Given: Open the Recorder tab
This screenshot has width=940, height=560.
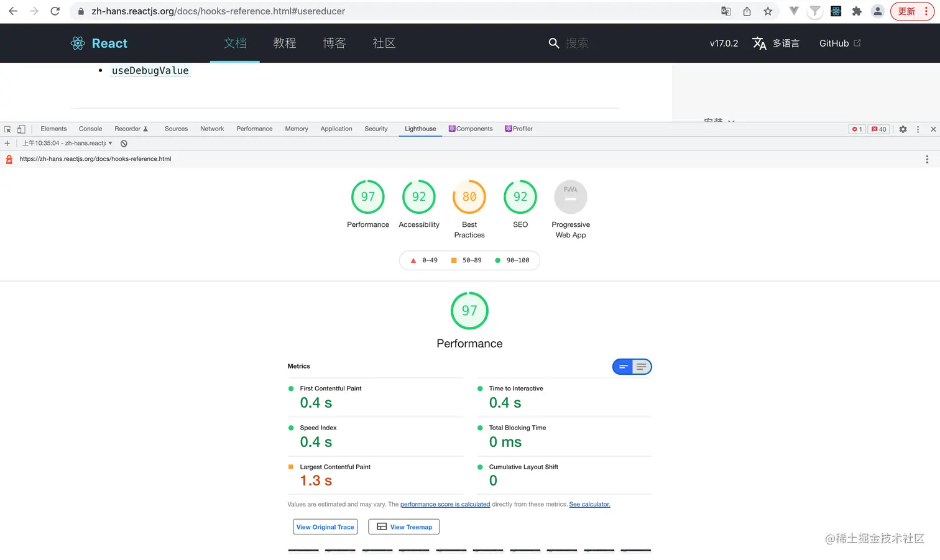Looking at the screenshot, I should click(131, 129).
